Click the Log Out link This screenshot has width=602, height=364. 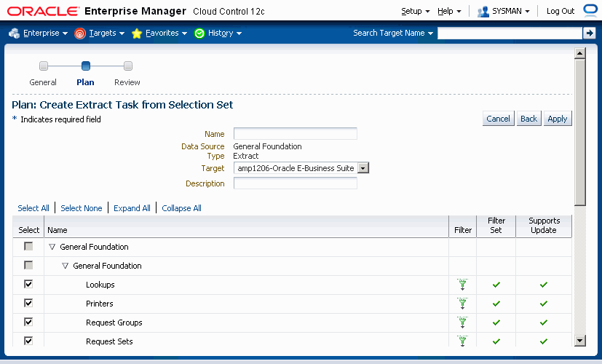click(x=561, y=11)
